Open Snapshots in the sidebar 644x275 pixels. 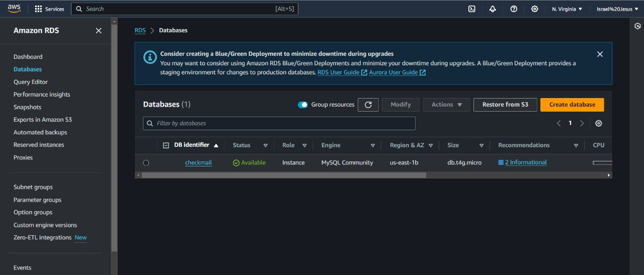(x=27, y=107)
